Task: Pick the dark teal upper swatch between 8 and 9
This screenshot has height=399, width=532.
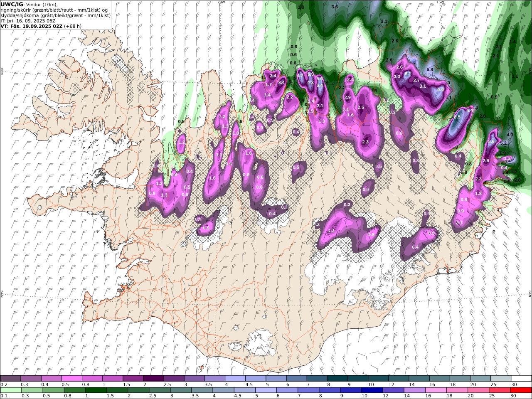Action: pyautogui.click(x=337, y=379)
